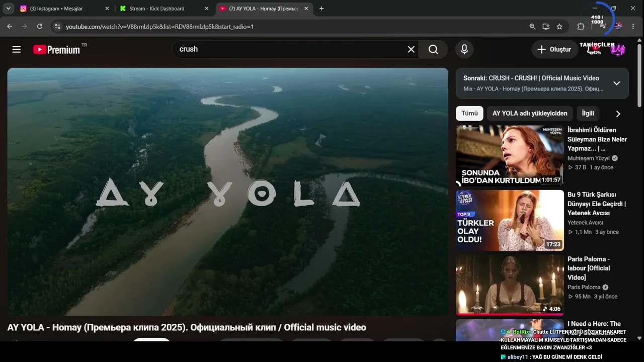The image size is (644, 362).
Task: Open 'İbrahim'i Öldüren Süleyman' video title
Action: tap(597, 139)
